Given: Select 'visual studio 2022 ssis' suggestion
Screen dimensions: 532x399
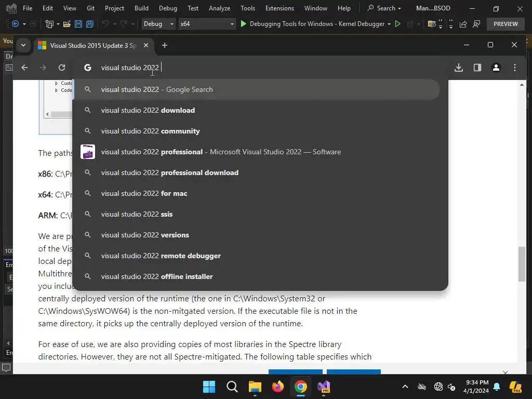Looking at the screenshot, I should [257, 214].
